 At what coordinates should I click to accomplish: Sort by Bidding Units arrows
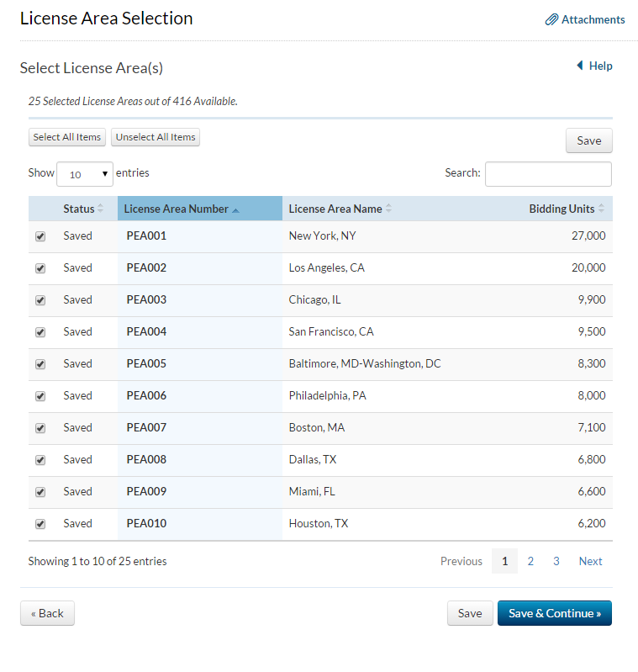pyautogui.click(x=601, y=209)
